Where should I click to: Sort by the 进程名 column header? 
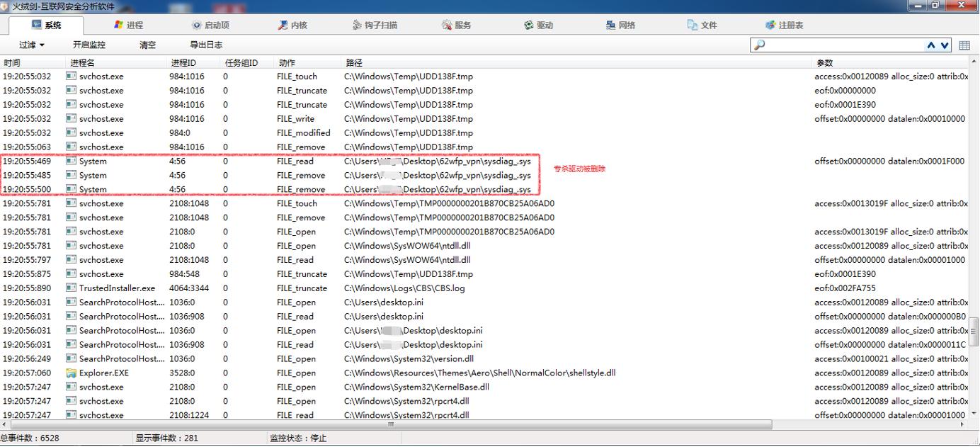[118, 63]
